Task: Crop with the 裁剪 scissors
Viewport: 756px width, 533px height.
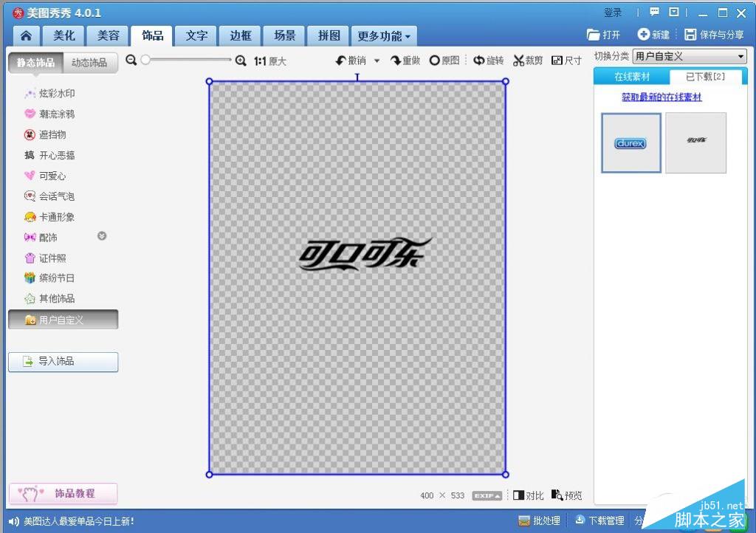Action: (x=528, y=61)
